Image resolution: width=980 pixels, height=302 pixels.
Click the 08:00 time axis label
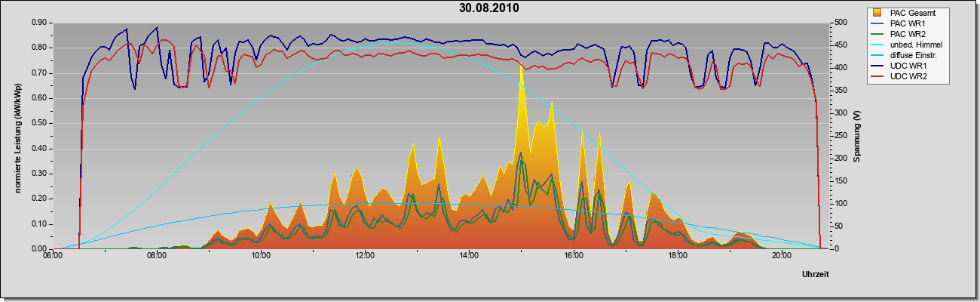[157, 256]
